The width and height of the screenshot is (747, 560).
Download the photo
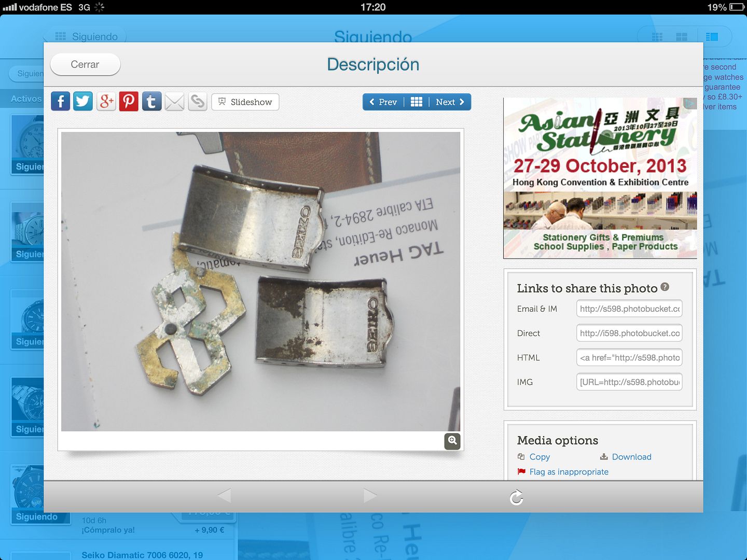click(x=626, y=457)
